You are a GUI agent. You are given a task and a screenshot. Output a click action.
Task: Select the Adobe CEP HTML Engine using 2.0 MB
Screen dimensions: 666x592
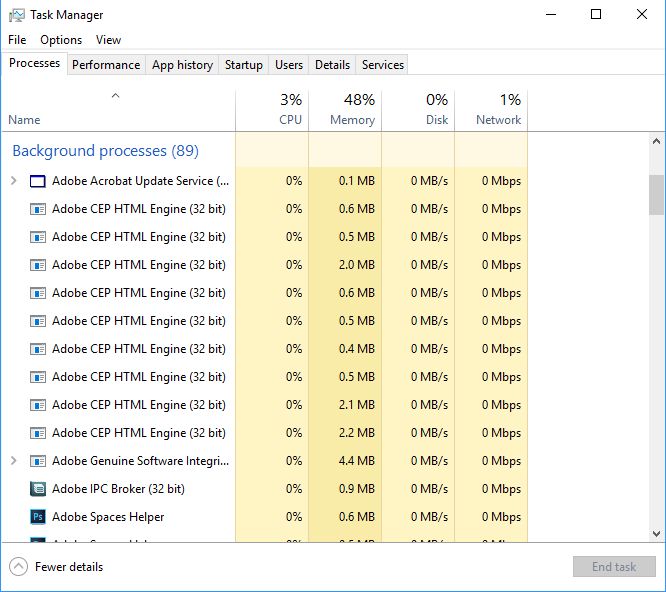tap(265, 265)
